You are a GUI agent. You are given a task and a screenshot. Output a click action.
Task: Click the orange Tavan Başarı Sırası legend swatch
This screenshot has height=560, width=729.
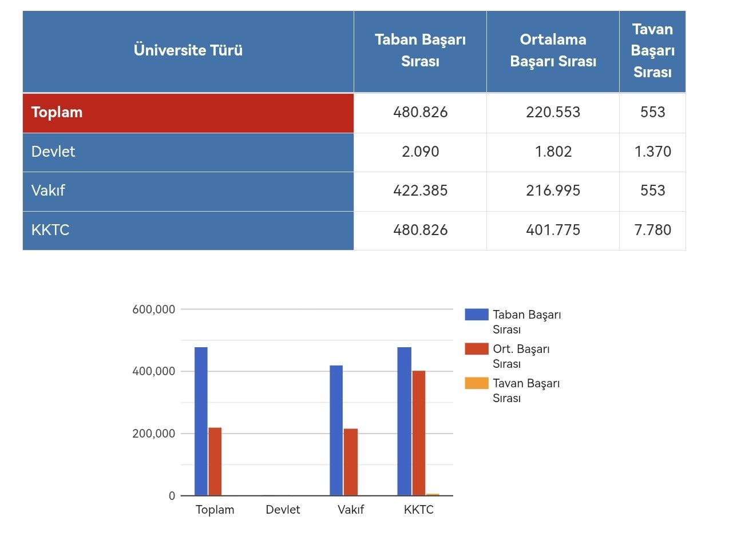tap(477, 383)
